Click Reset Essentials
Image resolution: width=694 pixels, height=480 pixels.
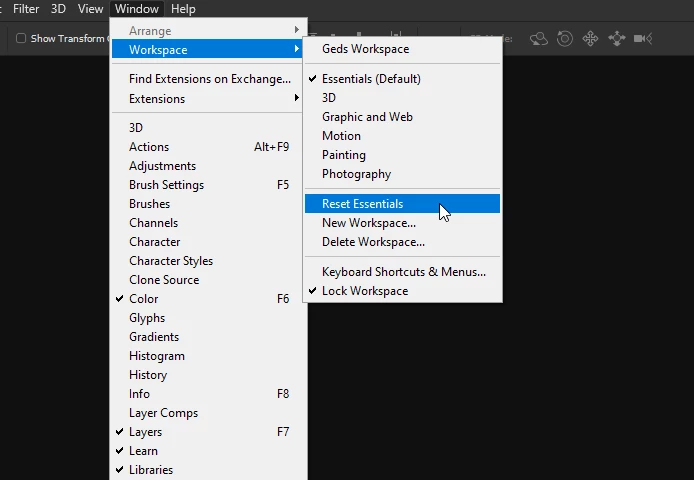click(402, 204)
